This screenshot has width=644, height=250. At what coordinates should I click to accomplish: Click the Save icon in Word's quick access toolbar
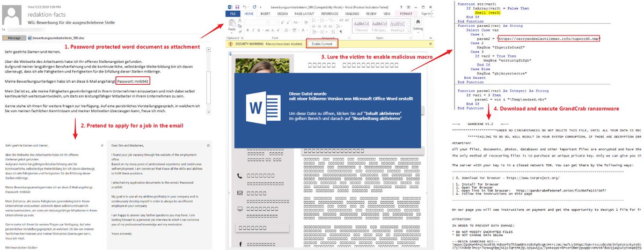coord(237,8)
